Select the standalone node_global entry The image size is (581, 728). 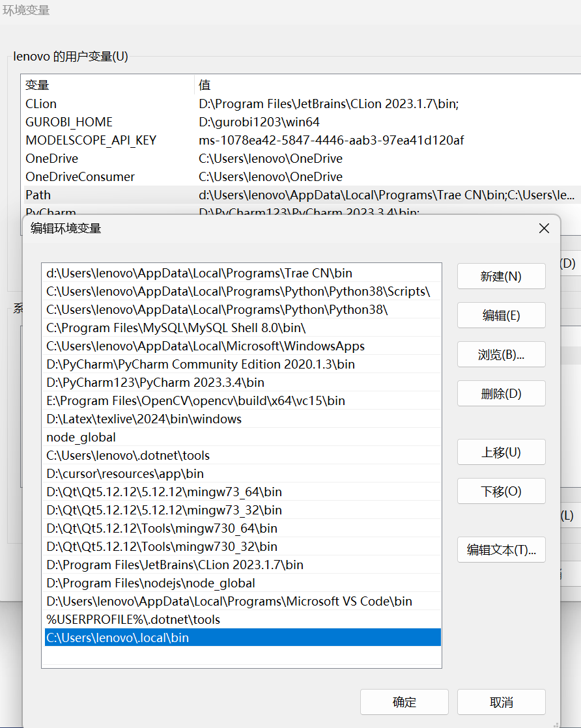point(242,437)
